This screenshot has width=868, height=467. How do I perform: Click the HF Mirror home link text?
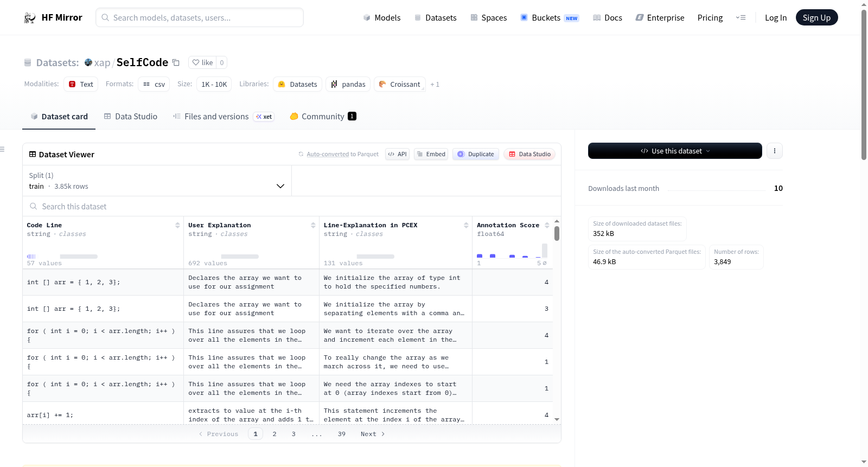tap(62, 17)
